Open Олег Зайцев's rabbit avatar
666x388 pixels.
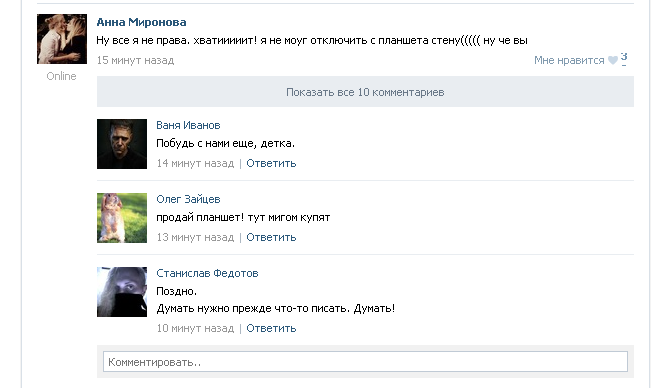click(x=122, y=218)
